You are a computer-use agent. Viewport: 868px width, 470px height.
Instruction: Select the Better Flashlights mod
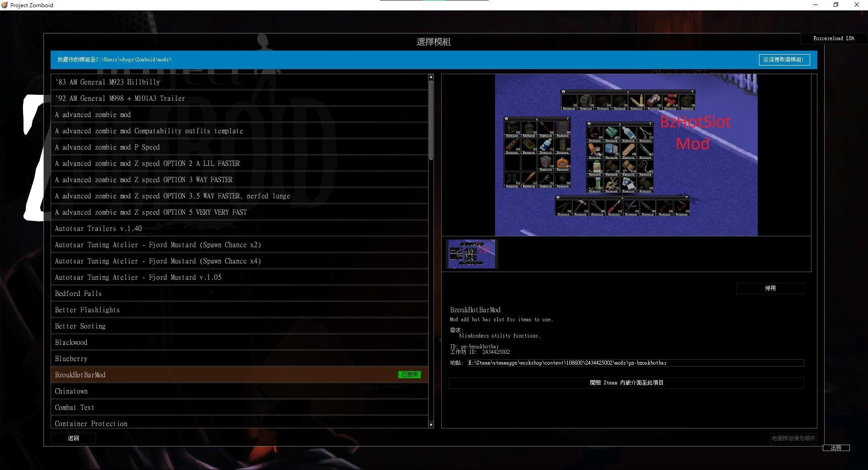[240, 310]
